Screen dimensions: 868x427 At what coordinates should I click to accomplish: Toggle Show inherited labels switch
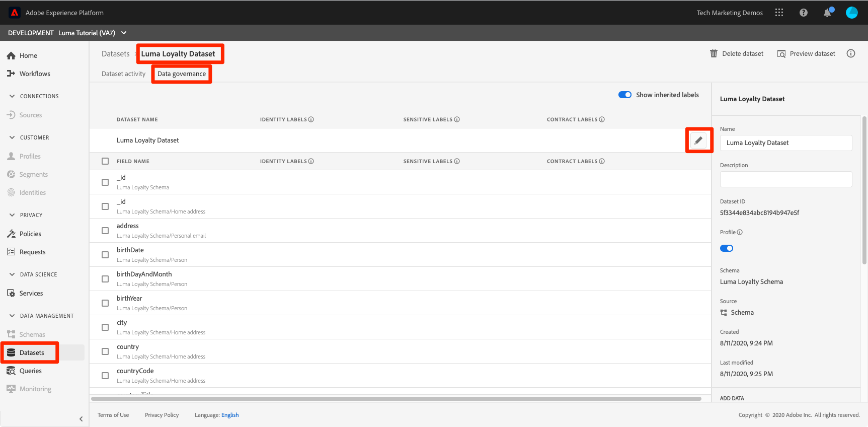click(x=625, y=95)
